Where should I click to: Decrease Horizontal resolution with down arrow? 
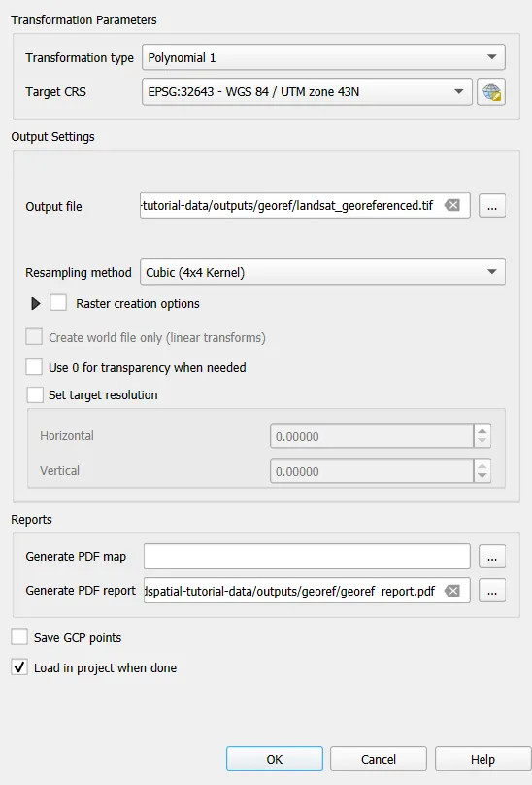point(482,441)
